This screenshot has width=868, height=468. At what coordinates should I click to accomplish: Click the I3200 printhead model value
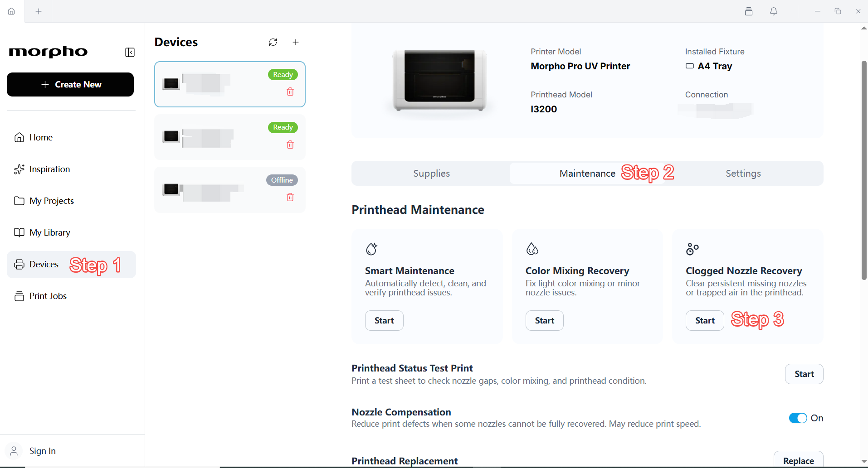tap(544, 109)
